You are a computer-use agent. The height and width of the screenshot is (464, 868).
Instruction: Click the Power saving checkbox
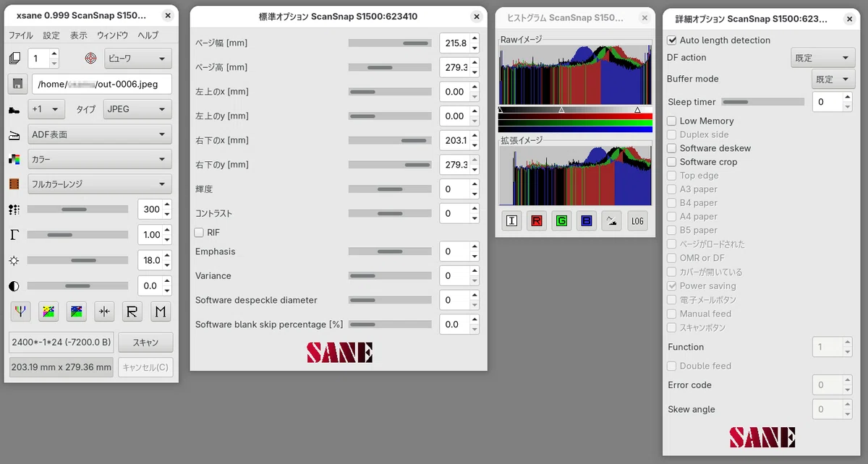pos(672,286)
